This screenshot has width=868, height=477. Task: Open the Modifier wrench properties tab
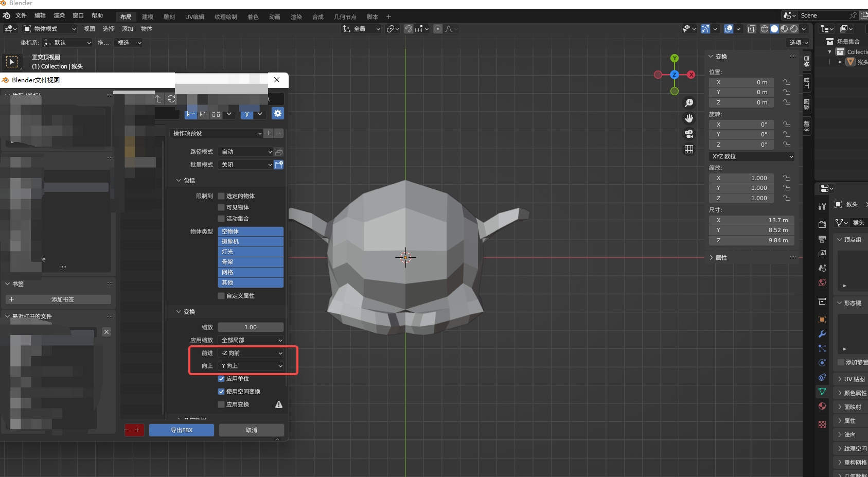(822, 334)
